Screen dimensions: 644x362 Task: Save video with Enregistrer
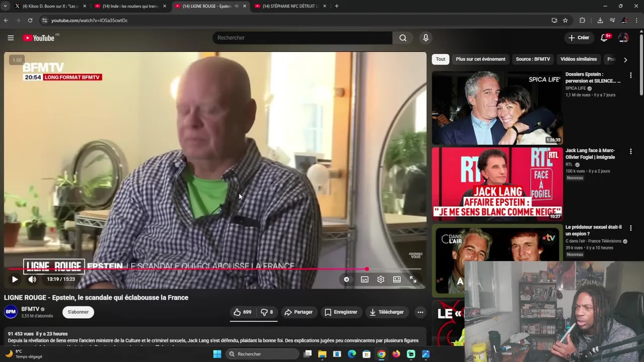coord(341,312)
